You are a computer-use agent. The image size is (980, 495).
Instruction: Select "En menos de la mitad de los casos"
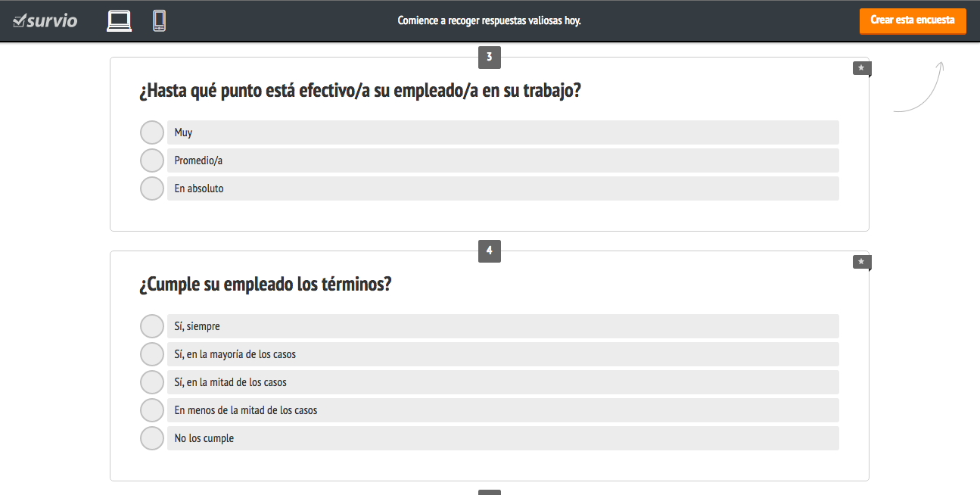[152, 410]
